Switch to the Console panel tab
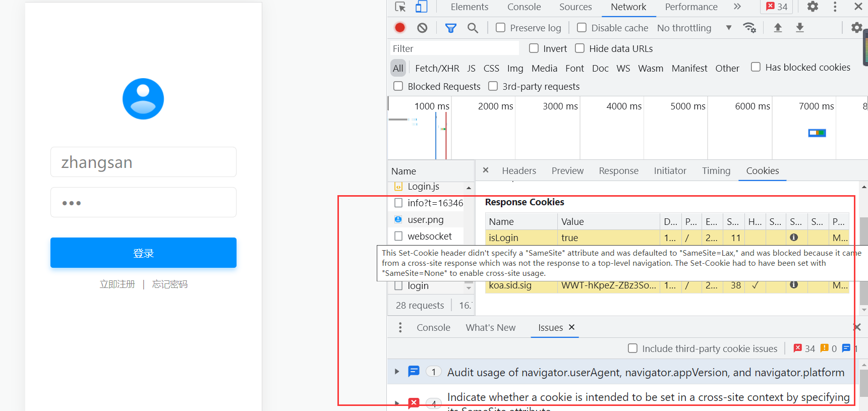 [x=524, y=7]
